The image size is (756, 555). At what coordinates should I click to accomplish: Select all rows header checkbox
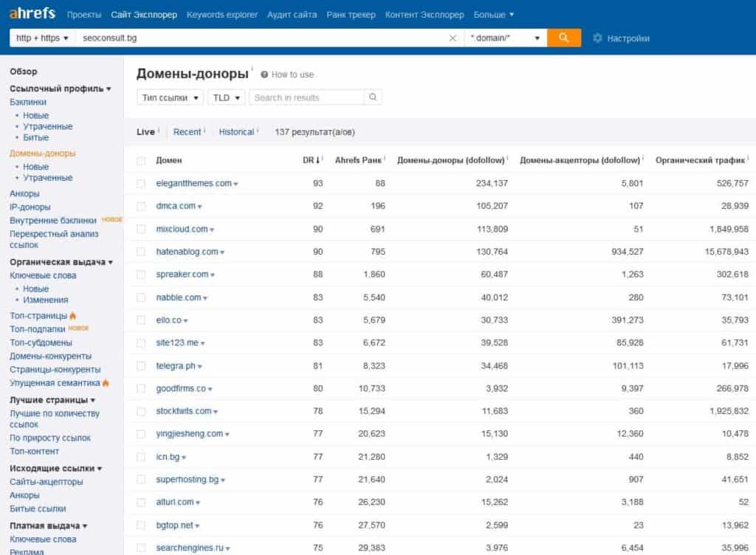coord(141,160)
